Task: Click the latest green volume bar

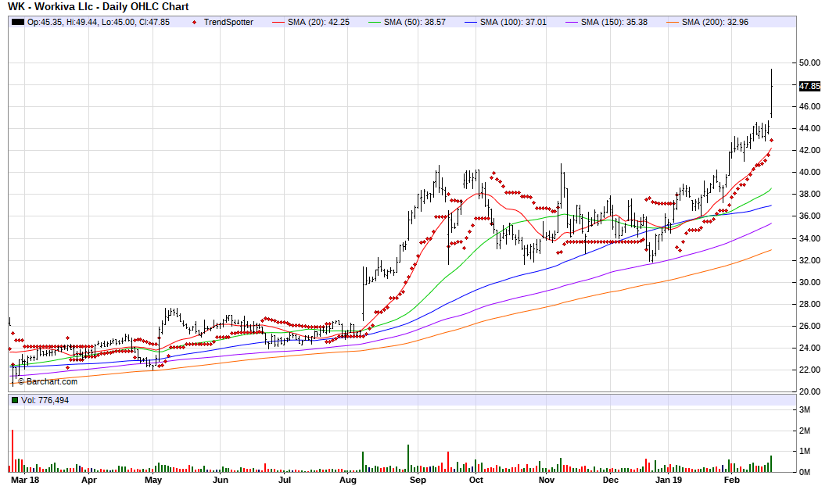Action: point(771,464)
